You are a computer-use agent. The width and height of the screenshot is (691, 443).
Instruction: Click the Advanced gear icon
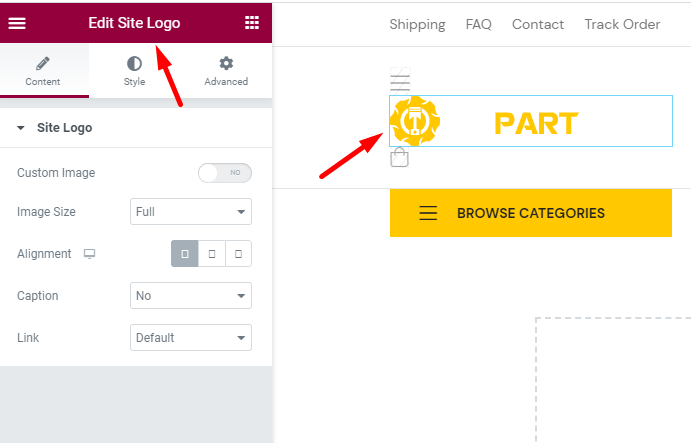click(226, 63)
